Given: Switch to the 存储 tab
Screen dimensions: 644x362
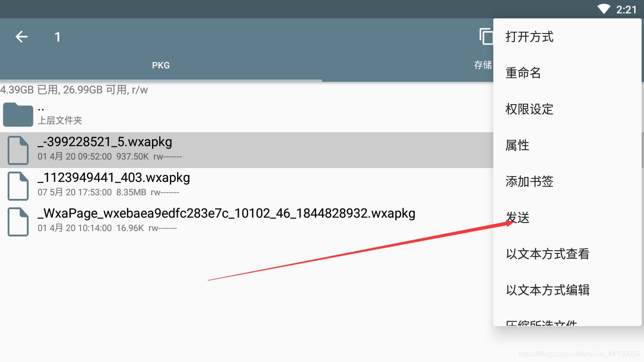Looking at the screenshot, I should click(x=483, y=65).
